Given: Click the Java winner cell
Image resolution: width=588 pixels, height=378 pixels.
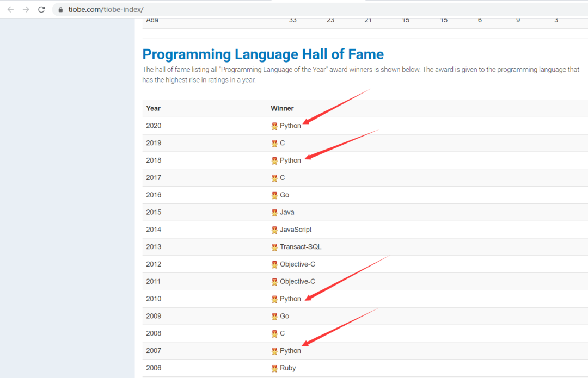Looking at the screenshot, I should tap(287, 212).
